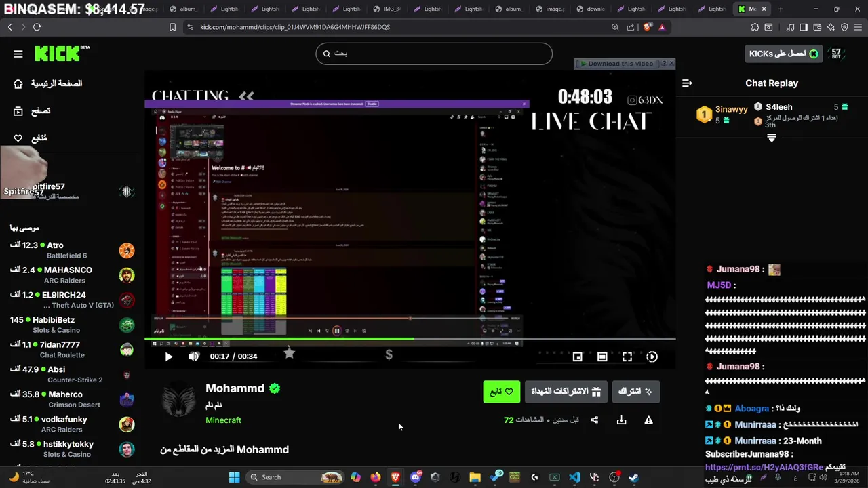Viewport: 868px width, 488px height.
Task: Follow Mohammd with the green follow button
Action: point(501,392)
